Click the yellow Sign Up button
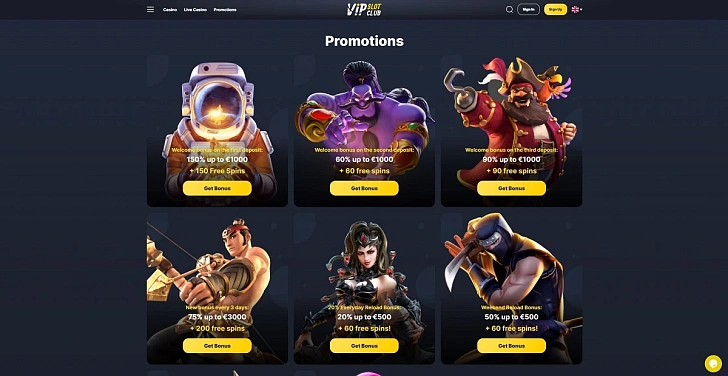728x376 pixels. 555,9
